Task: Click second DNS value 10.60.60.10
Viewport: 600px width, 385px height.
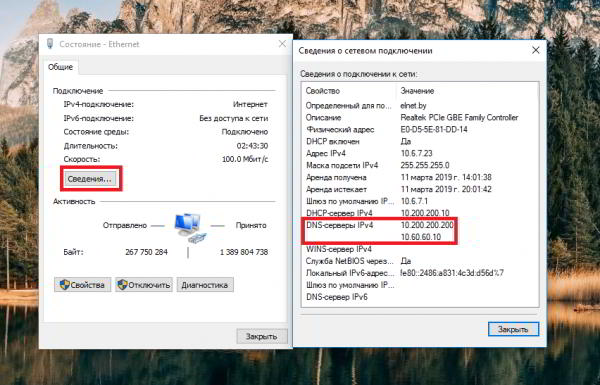Action: coord(421,237)
